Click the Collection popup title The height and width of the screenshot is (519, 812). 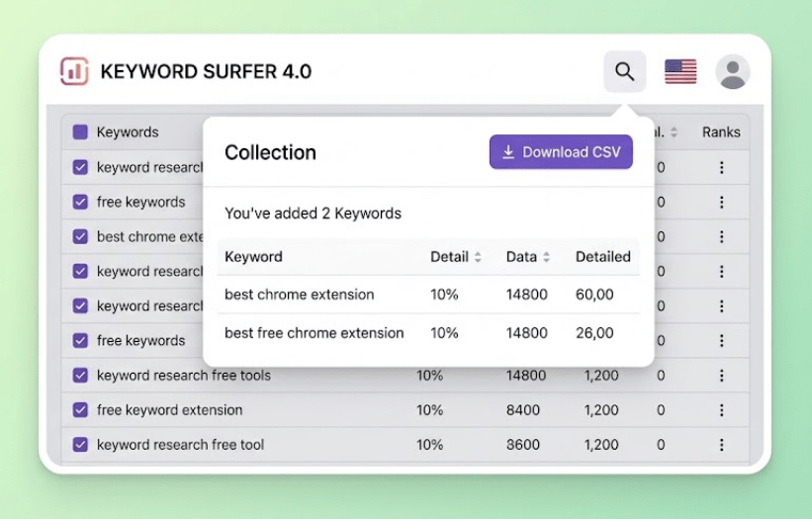(x=270, y=152)
